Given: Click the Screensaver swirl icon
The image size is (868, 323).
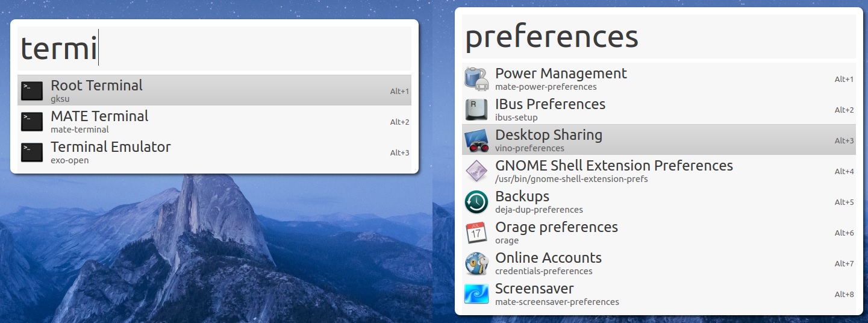Looking at the screenshot, I should [x=476, y=293].
